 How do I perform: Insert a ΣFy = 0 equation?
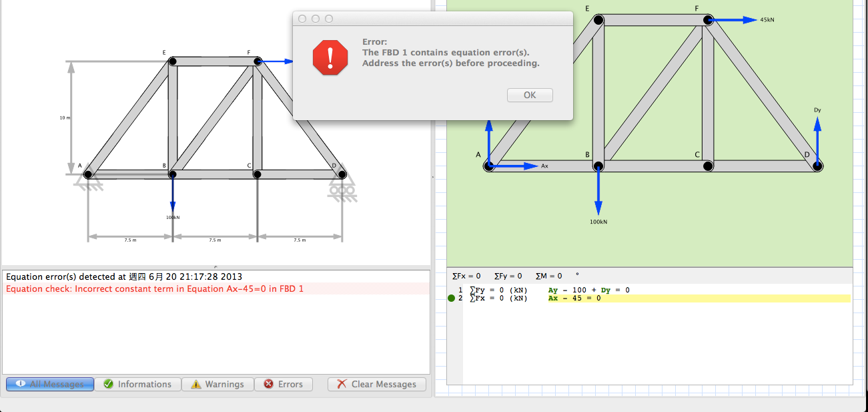[x=508, y=276]
